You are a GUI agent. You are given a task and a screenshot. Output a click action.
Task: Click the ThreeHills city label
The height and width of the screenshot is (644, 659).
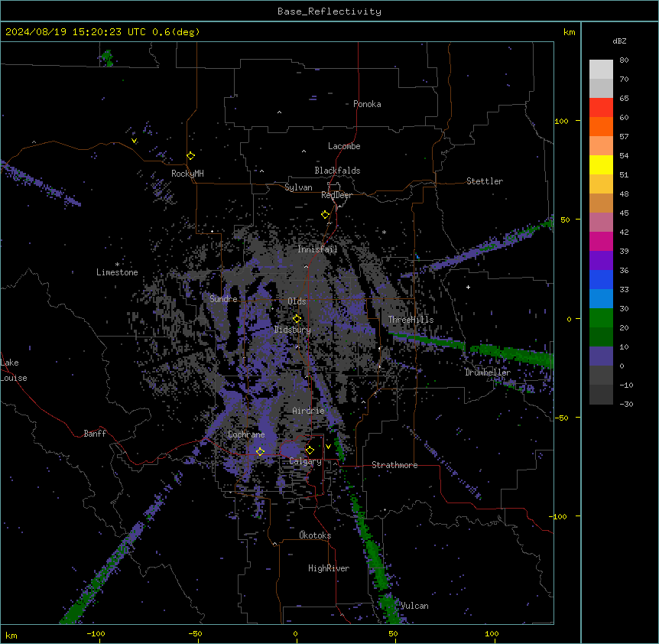(411, 320)
